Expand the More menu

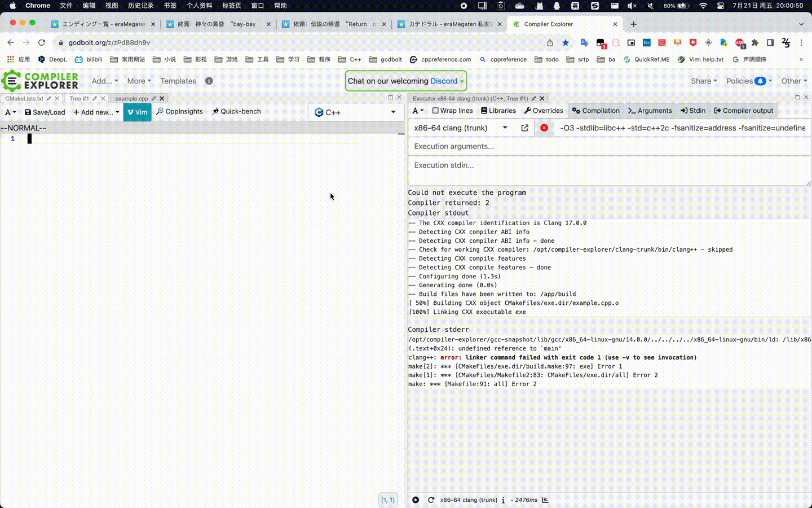(139, 81)
